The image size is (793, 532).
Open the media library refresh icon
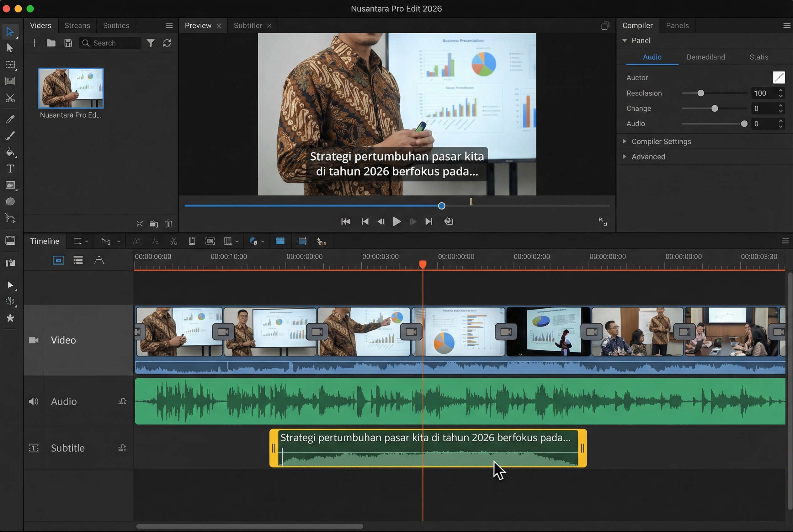coord(167,43)
